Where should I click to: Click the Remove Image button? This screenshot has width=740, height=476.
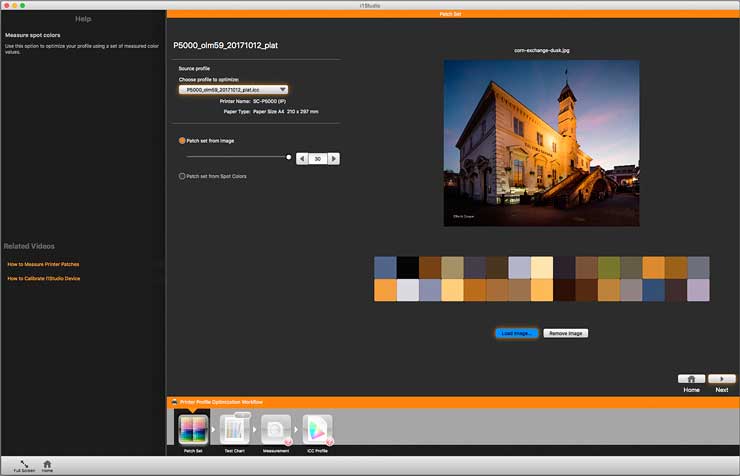pos(565,333)
